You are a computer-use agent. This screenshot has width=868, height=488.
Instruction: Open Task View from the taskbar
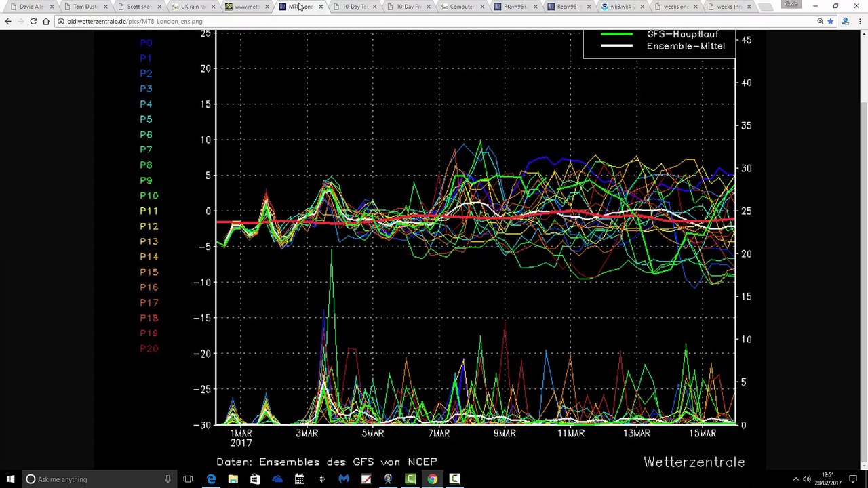188,479
